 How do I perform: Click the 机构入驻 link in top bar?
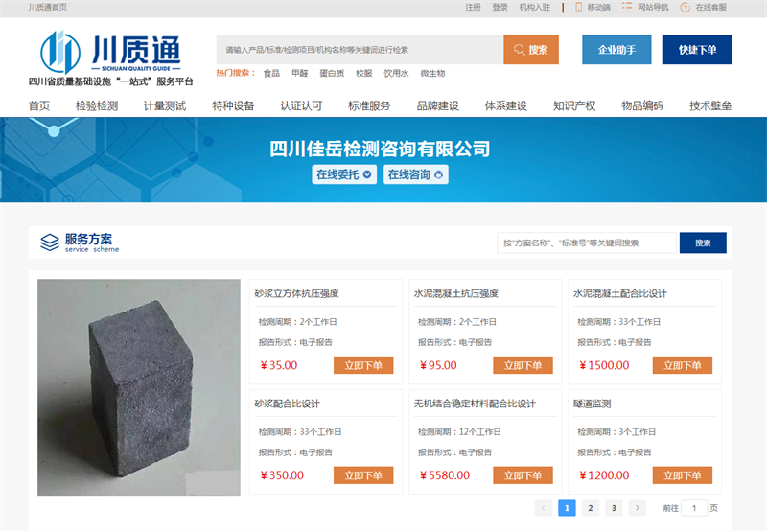tap(534, 7)
